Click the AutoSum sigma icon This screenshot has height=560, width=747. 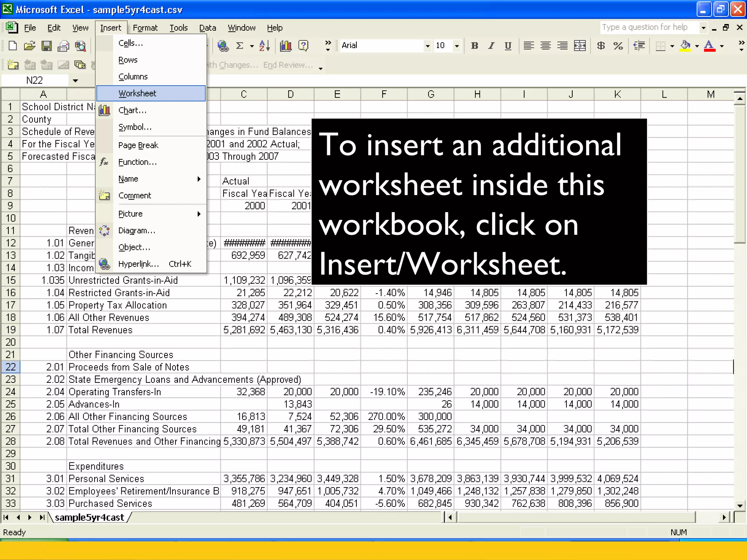coord(240,46)
